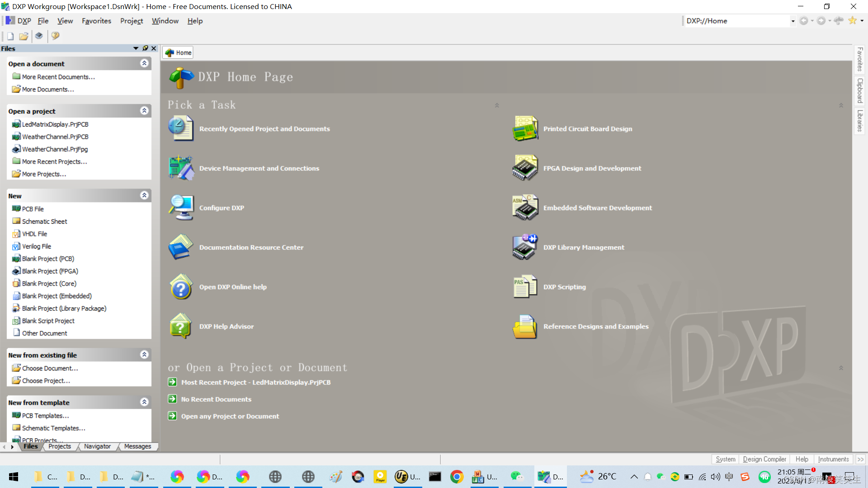Click Printed Circuit Board Design icon
The height and width of the screenshot is (488, 868).
525,128
